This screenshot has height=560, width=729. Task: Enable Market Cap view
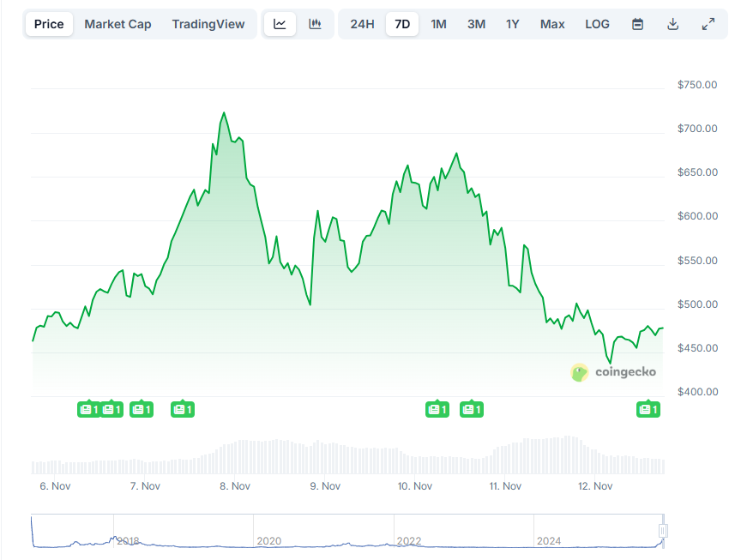(x=117, y=24)
